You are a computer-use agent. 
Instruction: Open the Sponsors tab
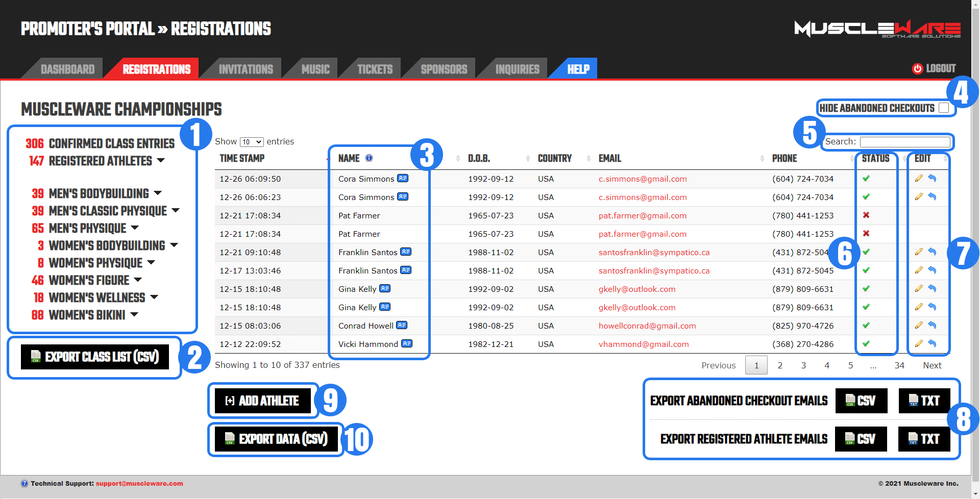point(444,69)
